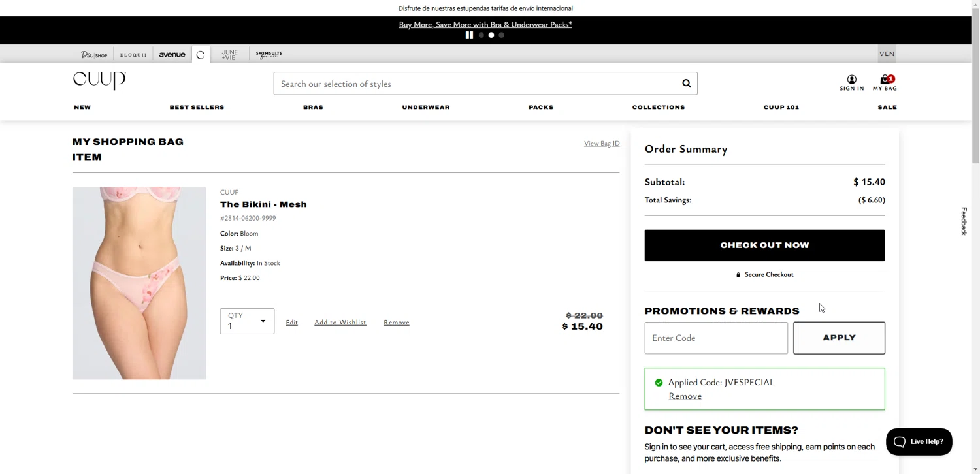The image size is (980, 474).
Task: Open the Eloquii brand tab
Action: pyautogui.click(x=133, y=55)
